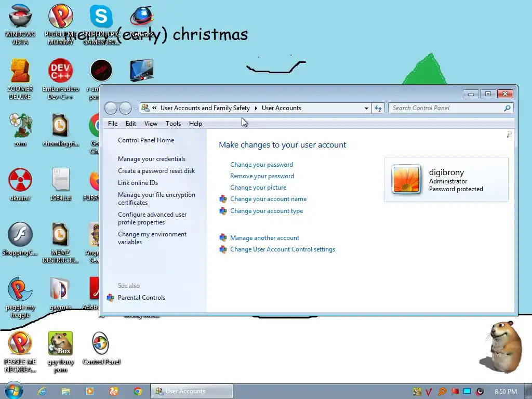The height and width of the screenshot is (399, 532).
Task: Click Create a password reset disk
Action: [x=156, y=171]
